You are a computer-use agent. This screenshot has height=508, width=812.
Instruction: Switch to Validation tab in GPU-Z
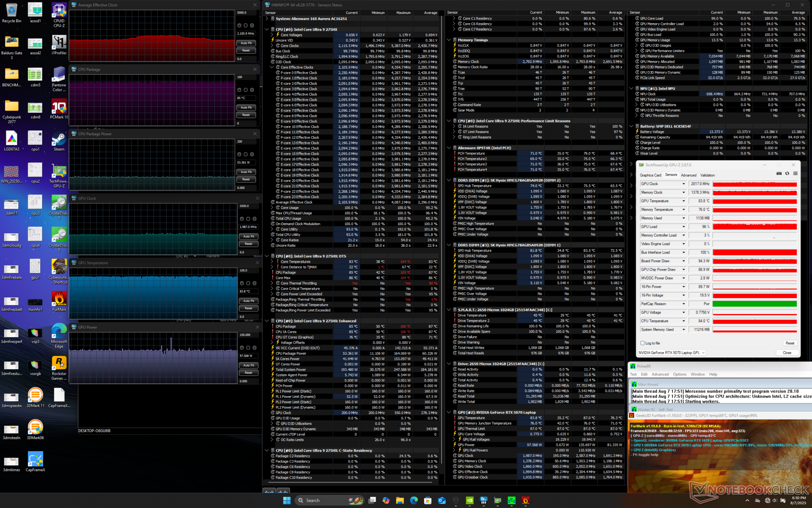coord(708,175)
